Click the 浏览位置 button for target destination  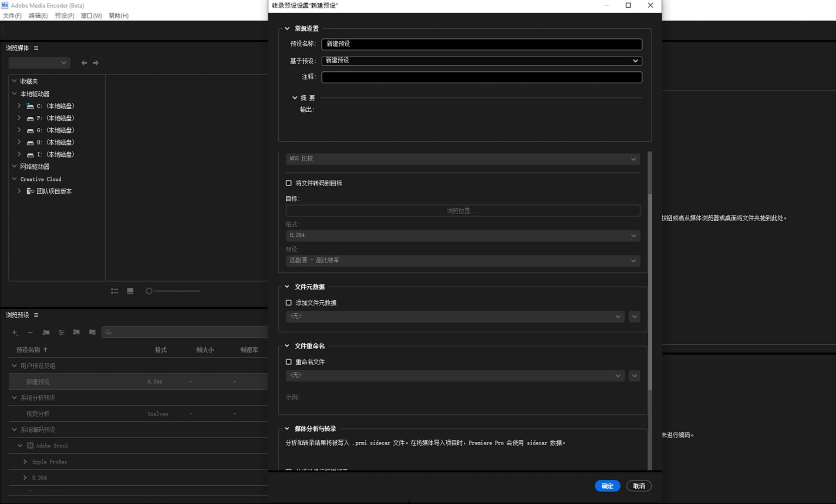[x=462, y=210]
